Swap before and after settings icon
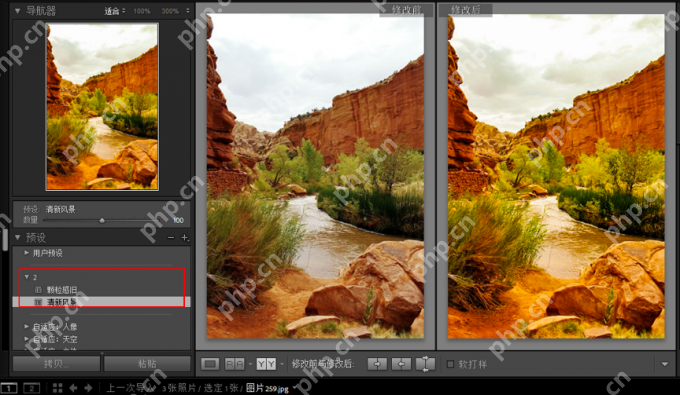680x395 pixels. click(425, 364)
